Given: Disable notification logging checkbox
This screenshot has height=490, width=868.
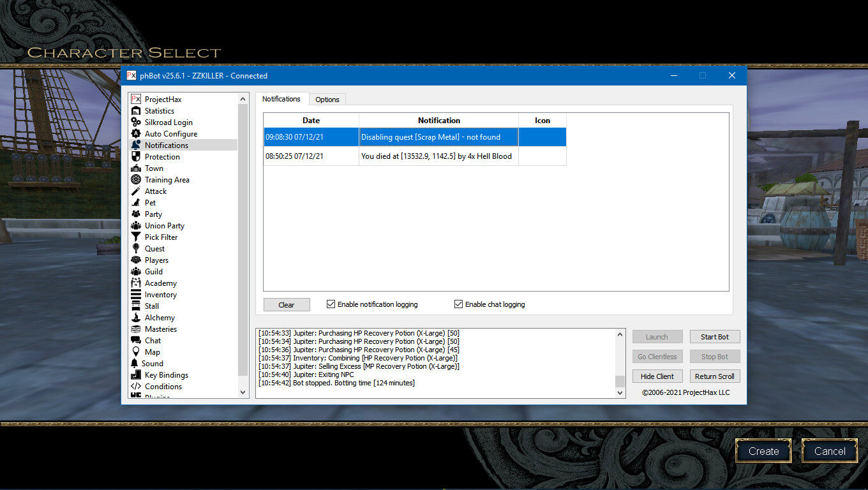Looking at the screenshot, I should click(331, 304).
